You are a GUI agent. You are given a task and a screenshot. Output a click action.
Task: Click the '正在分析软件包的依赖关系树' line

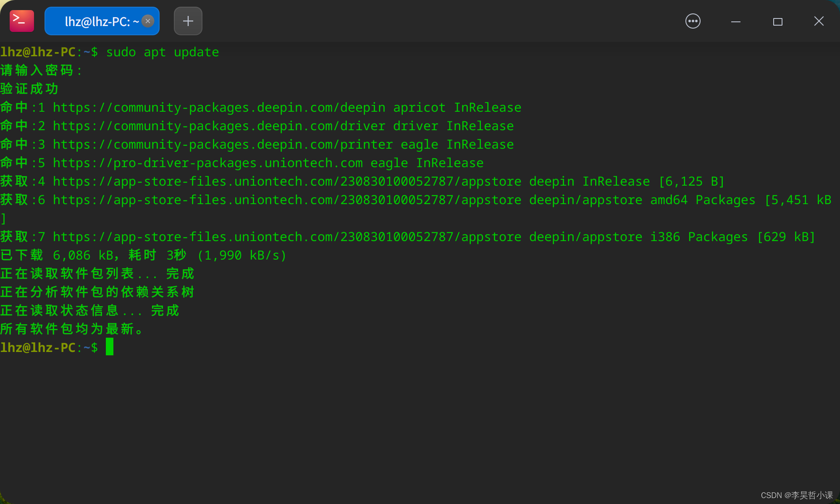click(97, 292)
